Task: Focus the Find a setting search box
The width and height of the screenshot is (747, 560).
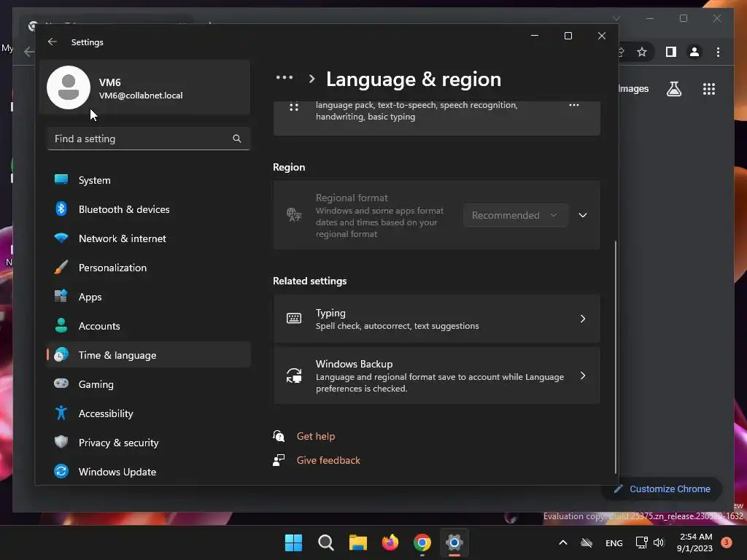Action: 148,139
